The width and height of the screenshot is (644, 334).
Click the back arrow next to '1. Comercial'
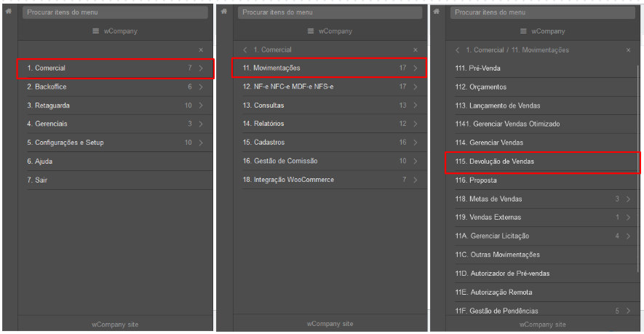pyautogui.click(x=245, y=49)
